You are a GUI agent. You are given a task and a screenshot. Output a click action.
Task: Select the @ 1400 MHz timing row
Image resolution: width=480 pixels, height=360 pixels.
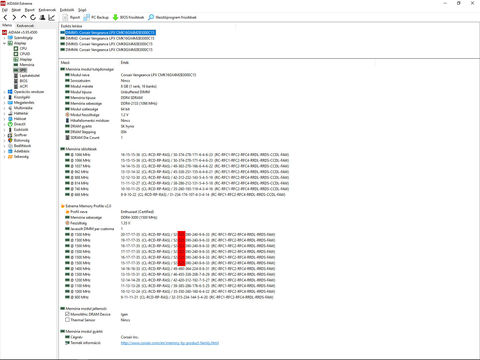click(170, 269)
